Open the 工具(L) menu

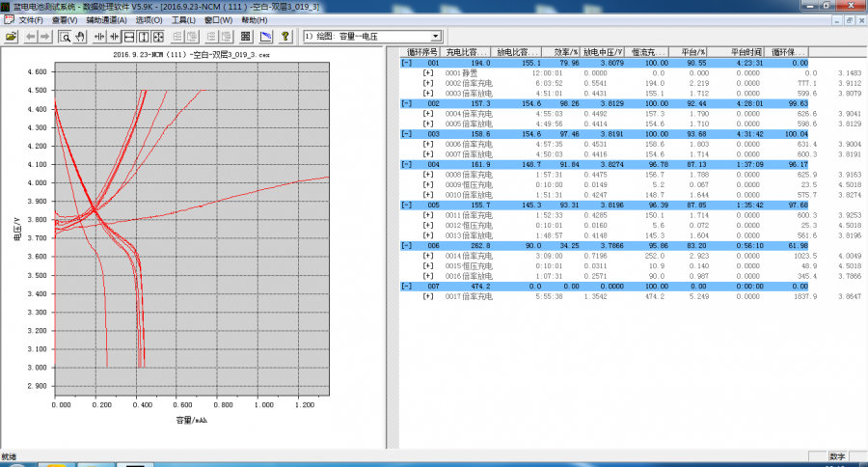tap(183, 20)
